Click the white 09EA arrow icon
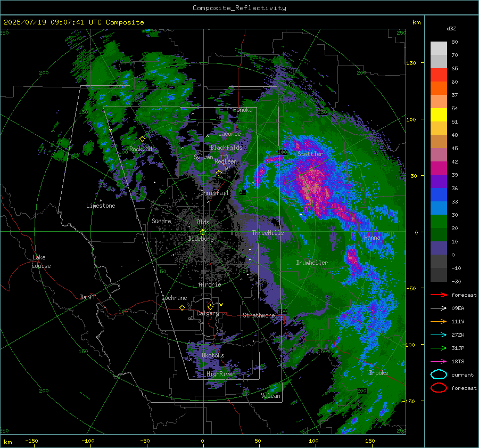This screenshot has width=479, height=448. coord(439,308)
